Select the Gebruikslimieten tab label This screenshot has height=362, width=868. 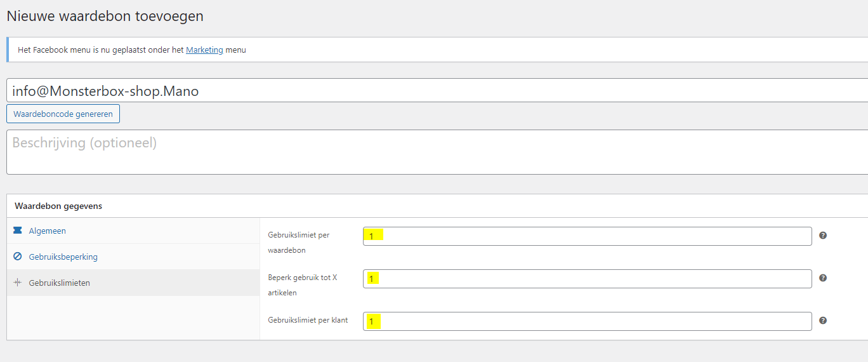pos(60,283)
